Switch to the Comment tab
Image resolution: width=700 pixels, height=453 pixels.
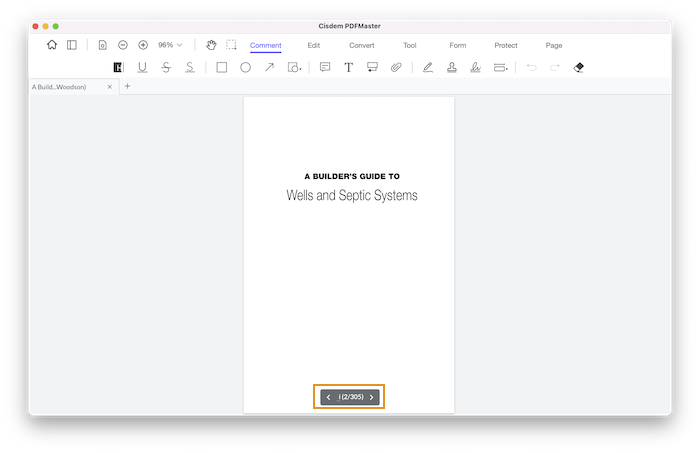click(266, 46)
